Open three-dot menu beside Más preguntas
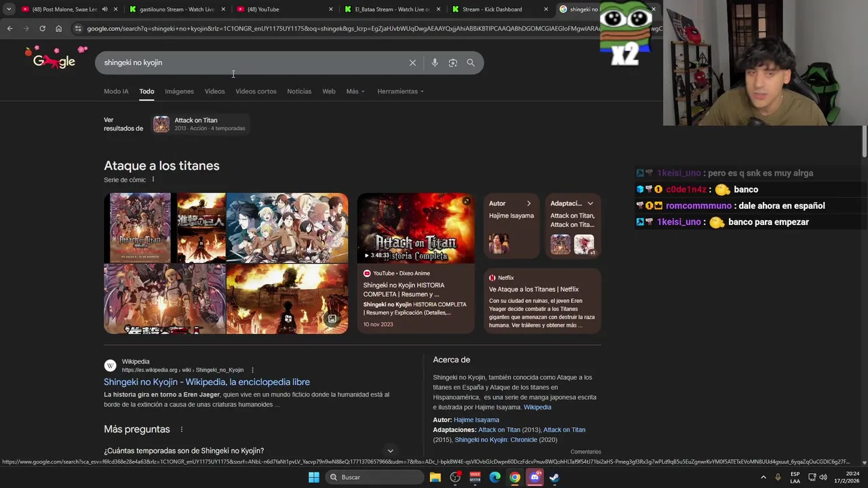The image size is (868, 488). click(181, 429)
